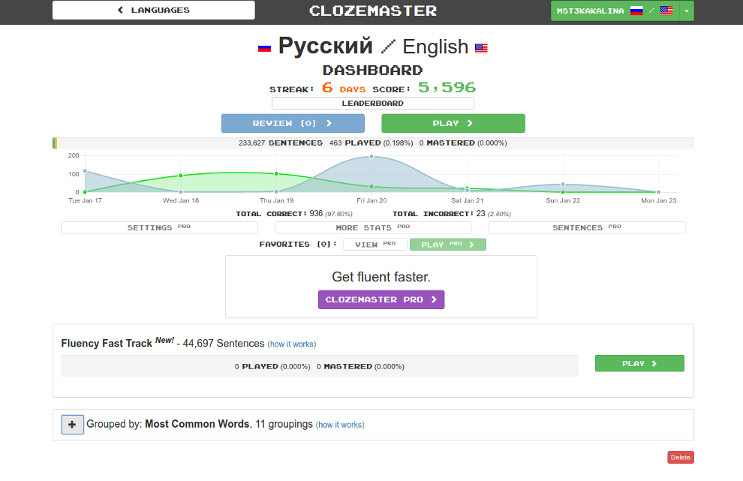The image size is (743, 481).
Task: Open More Stats Pro
Action: (373, 227)
